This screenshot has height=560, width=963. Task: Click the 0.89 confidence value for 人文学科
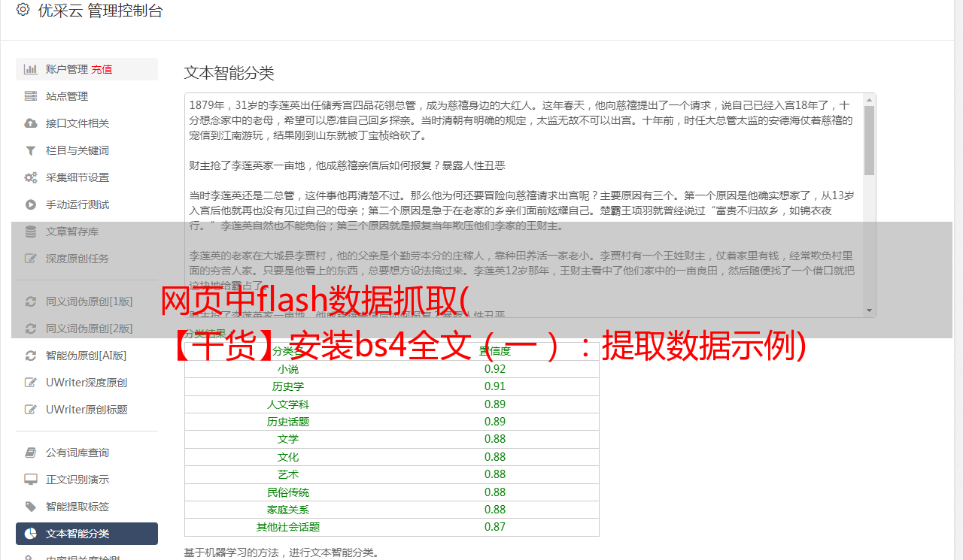point(495,404)
